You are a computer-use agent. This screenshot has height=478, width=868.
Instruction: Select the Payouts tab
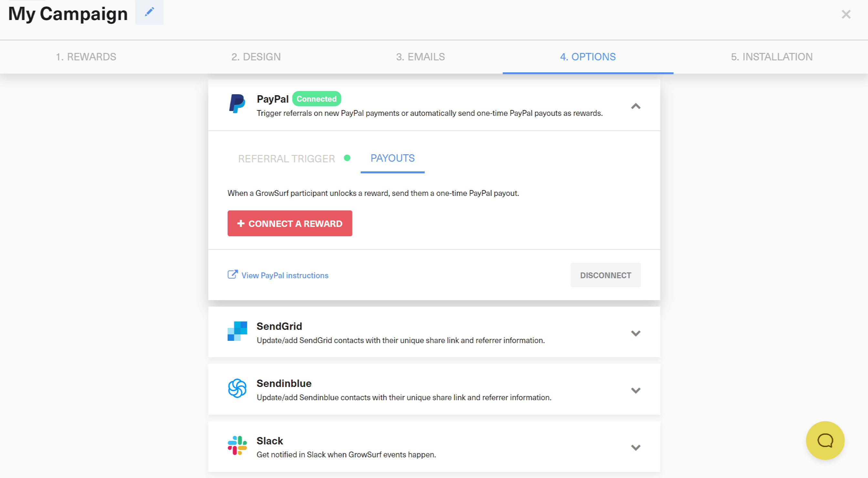pos(392,158)
